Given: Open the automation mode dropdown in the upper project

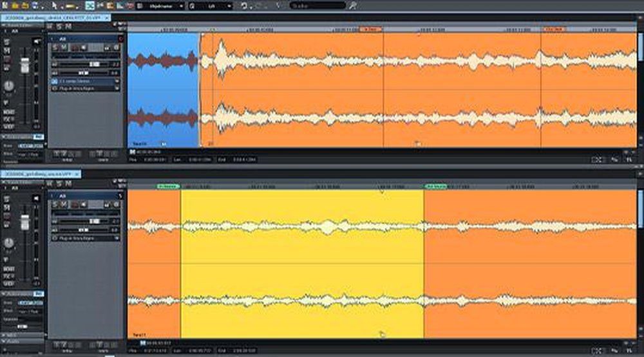Looking at the screenshot, I should point(30,146).
